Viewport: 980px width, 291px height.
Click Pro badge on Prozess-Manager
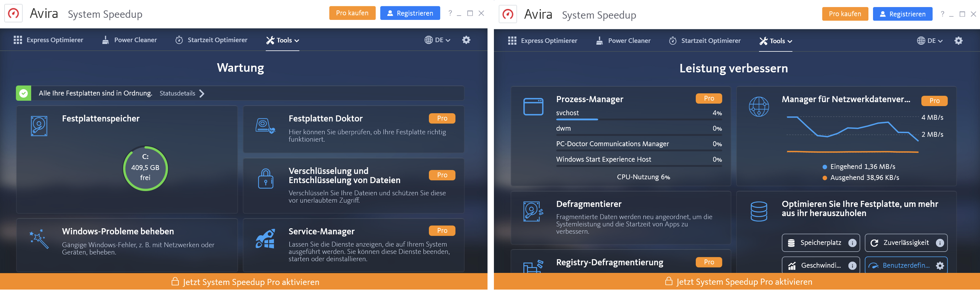pyautogui.click(x=709, y=98)
